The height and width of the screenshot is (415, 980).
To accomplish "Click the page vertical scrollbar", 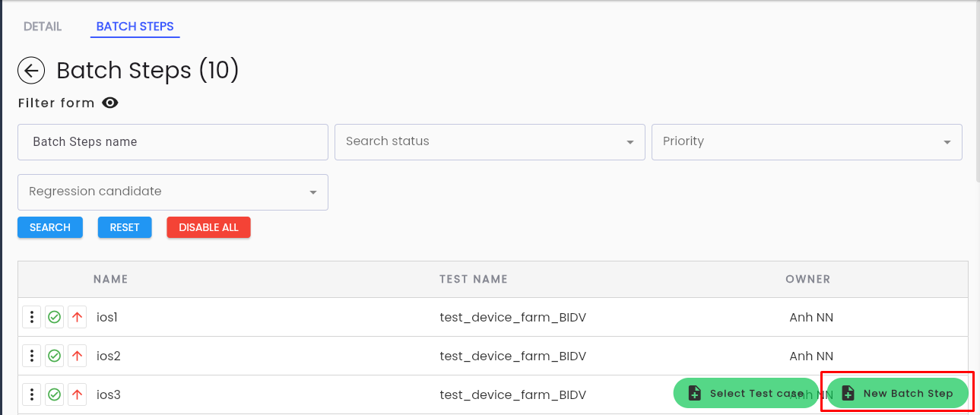I will coord(977,91).
